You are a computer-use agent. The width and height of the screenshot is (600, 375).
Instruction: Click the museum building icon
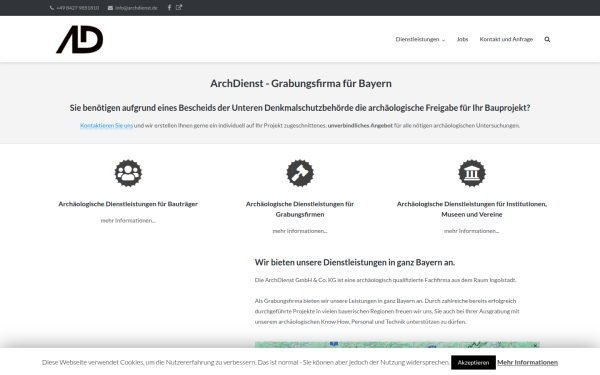(x=472, y=173)
